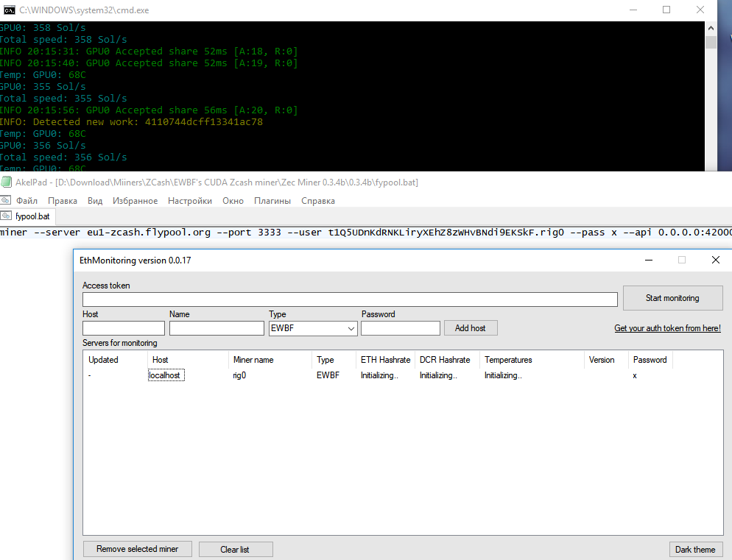Click the eu1-zcash.flypool.org server text in AkelPad

(149, 233)
